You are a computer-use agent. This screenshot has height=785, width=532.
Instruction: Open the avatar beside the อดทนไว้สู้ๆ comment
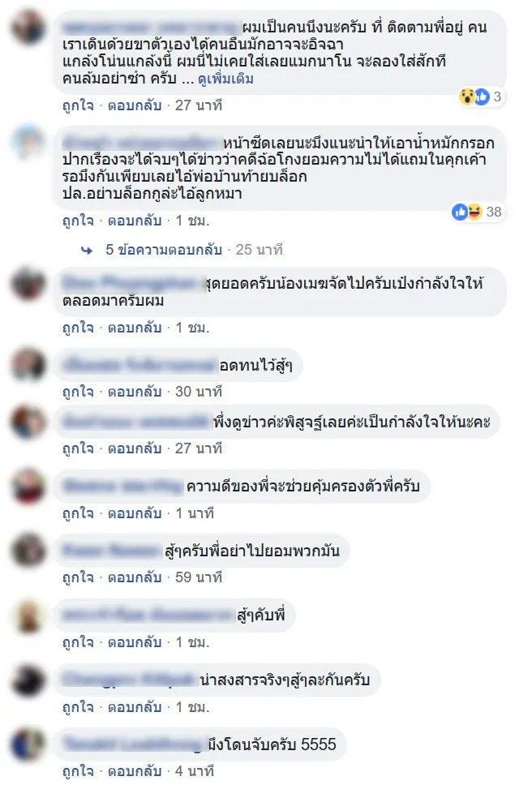click(28, 366)
